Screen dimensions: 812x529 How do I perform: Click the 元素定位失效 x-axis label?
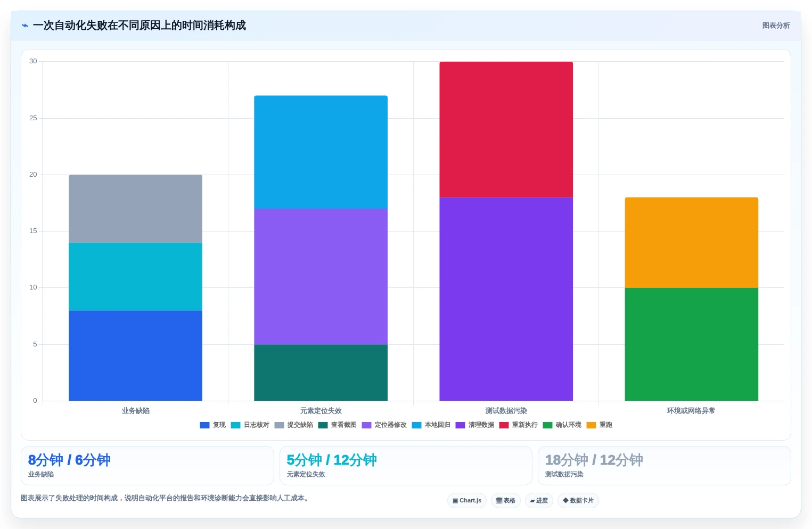tap(321, 411)
